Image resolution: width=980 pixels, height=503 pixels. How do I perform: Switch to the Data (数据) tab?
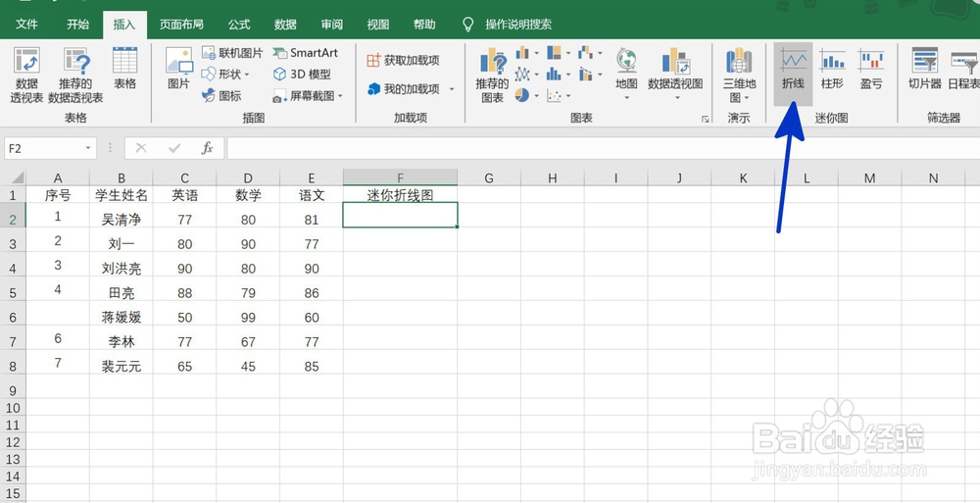[285, 25]
